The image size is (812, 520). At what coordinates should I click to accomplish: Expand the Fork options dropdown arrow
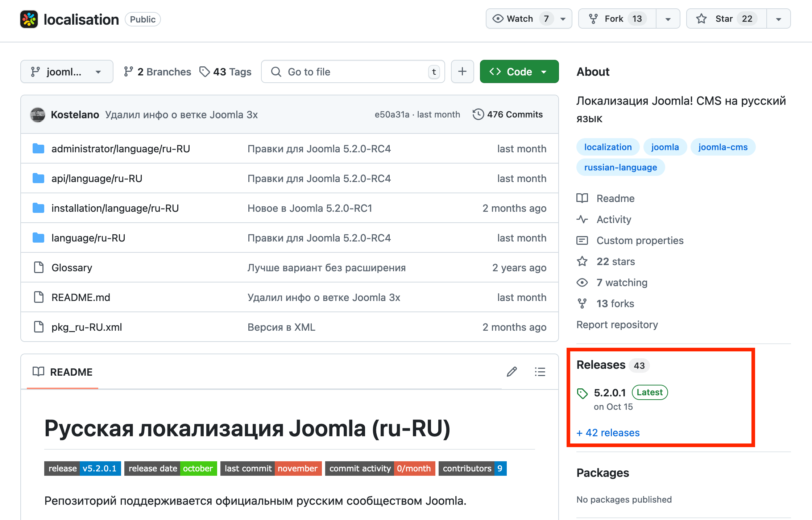[668, 19]
